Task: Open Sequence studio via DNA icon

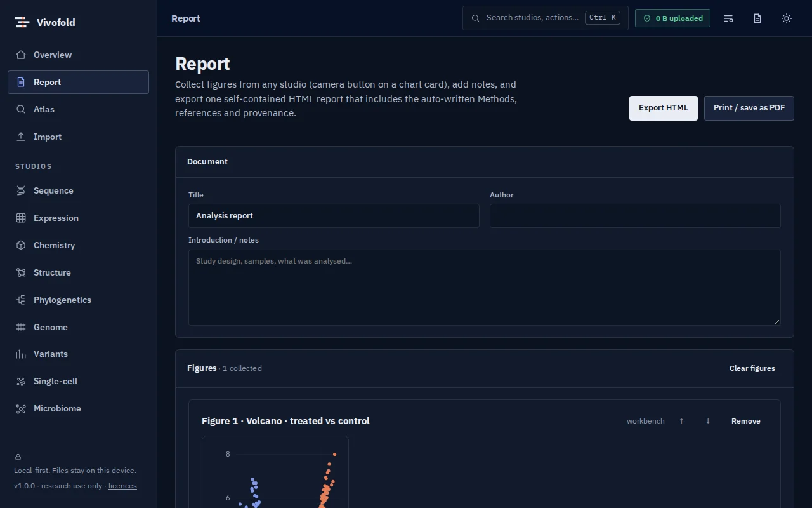Action: point(21,190)
